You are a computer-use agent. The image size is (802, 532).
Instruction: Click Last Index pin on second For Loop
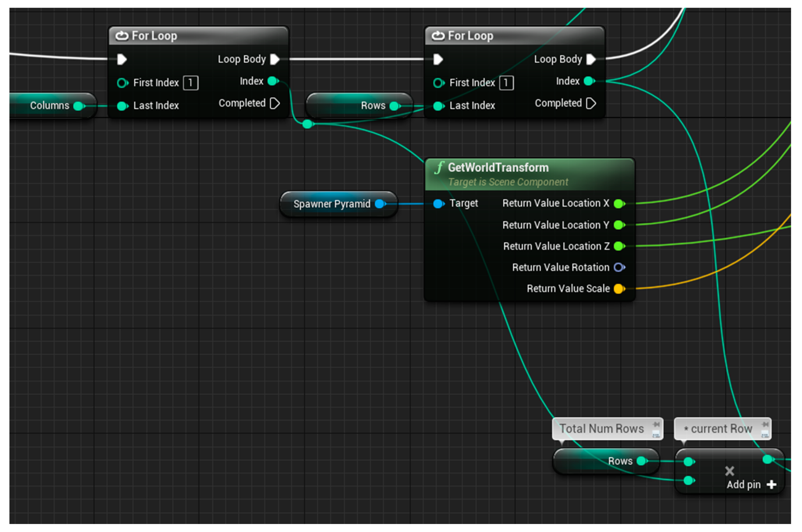[438, 106]
